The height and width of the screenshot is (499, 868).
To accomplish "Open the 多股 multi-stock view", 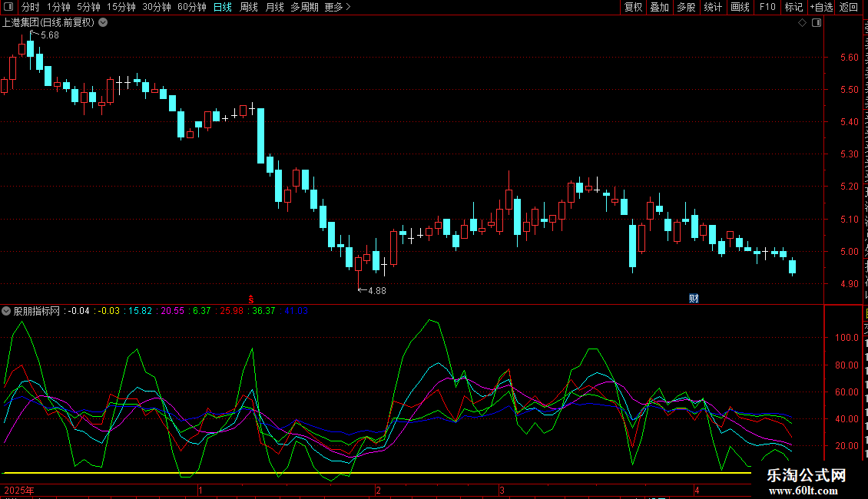I will 686,7.
